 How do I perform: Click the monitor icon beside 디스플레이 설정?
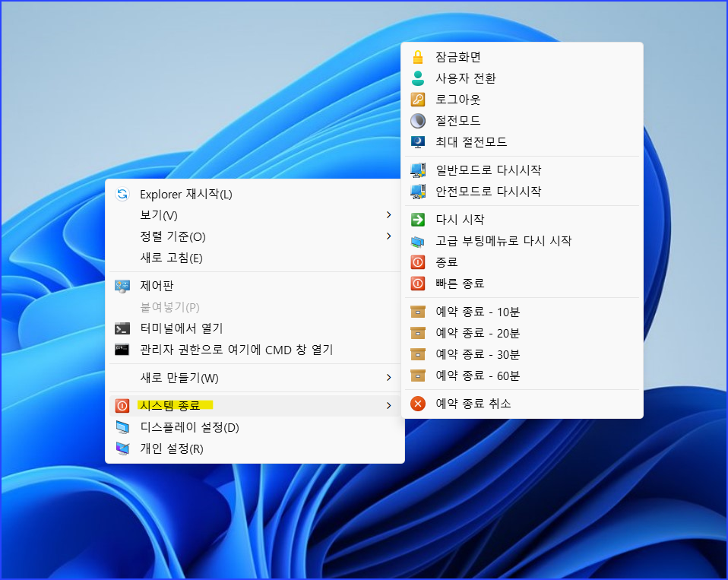[122, 427]
